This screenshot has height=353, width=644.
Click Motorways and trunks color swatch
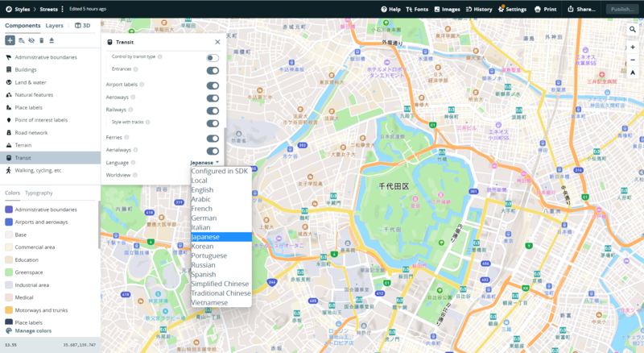[x=9, y=310]
